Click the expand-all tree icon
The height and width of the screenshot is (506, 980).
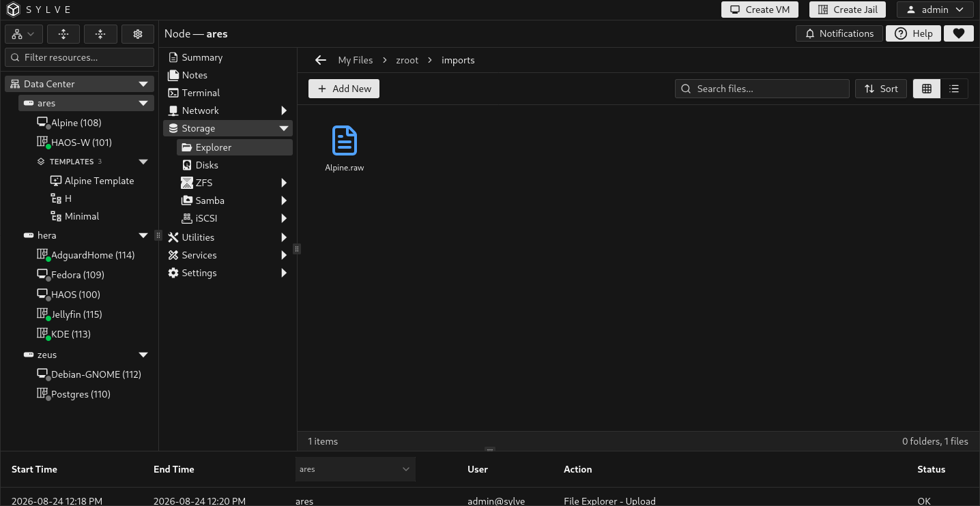[63, 34]
